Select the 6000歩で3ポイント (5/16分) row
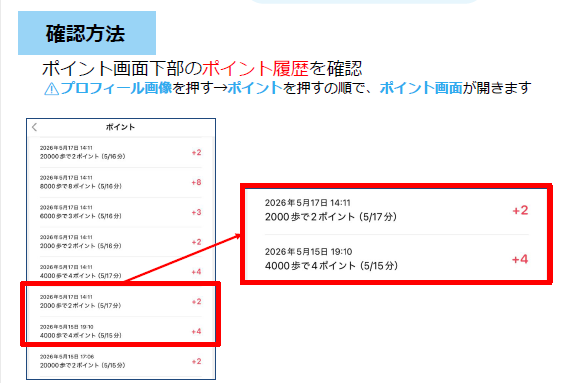The image size is (562, 383). 120,212
